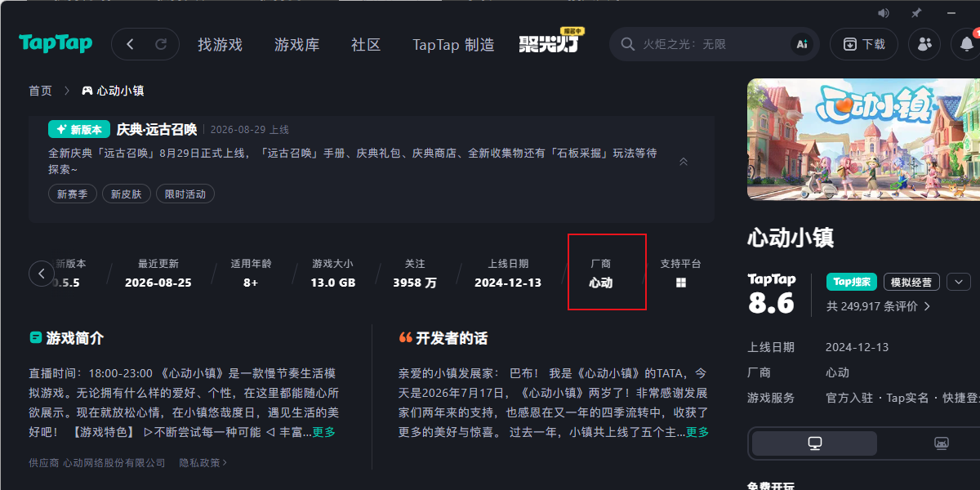980x490 pixels.
Task: Click 官方入驻 game service text
Action: point(850,398)
